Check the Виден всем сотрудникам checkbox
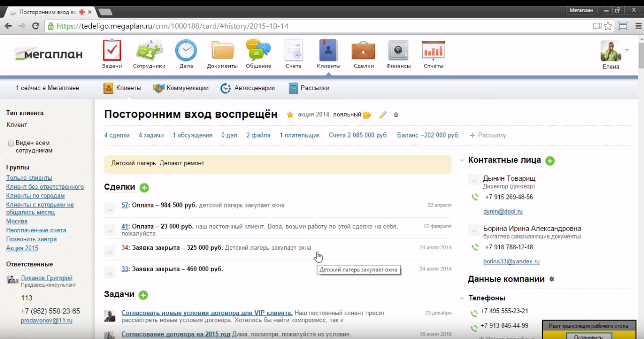The width and height of the screenshot is (644, 339). click(x=11, y=144)
